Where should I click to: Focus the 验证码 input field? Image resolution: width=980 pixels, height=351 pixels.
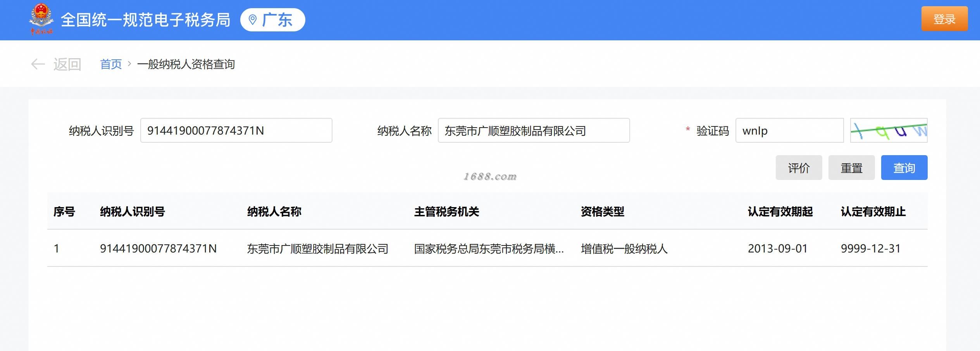pyautogui.click(x=789, y=130)
